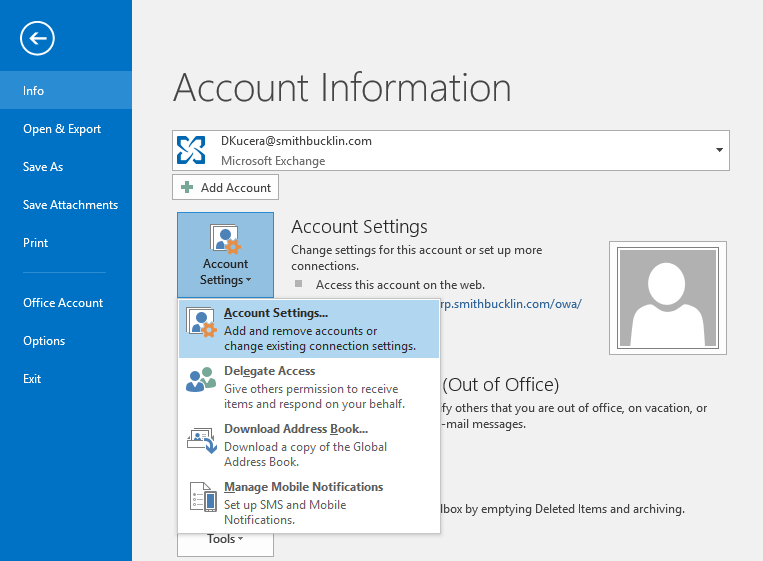Select the Info tab
The height and width of the screenshot is (561, 763).
66,90
